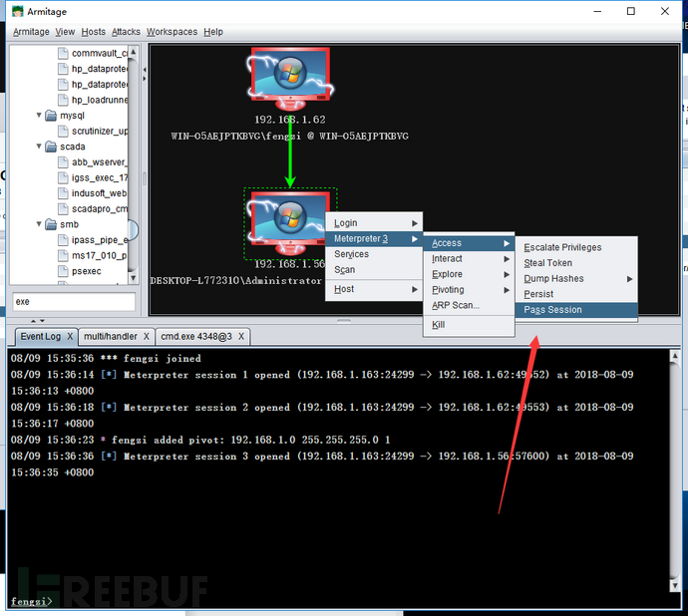Click the module search field containing exe

[74, 302]
